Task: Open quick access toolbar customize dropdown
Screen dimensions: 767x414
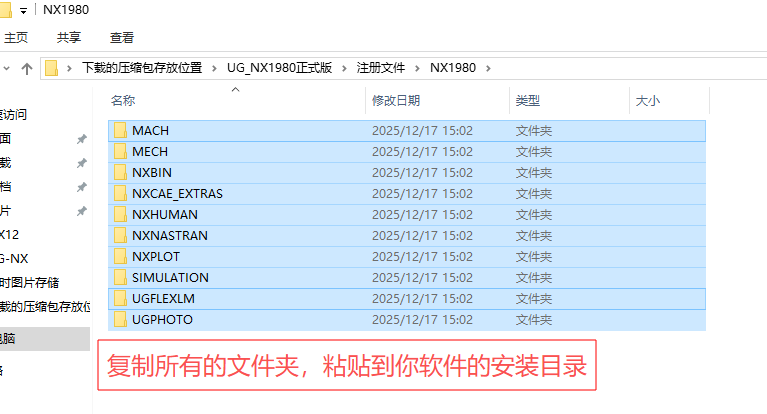Action: pyautogui.click(x=23, y=11)
